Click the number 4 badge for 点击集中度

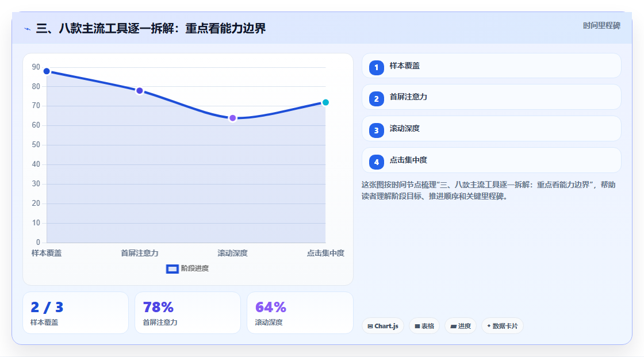[376, 162]
